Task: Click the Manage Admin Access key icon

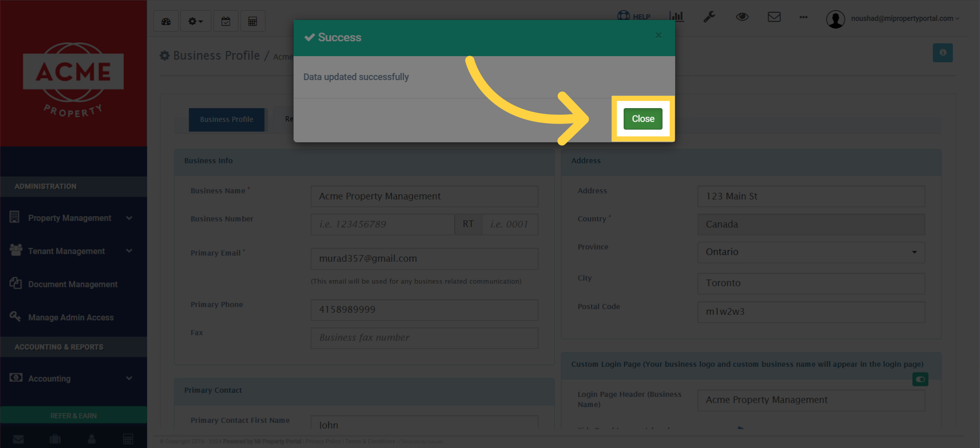Action: point(15,316)
